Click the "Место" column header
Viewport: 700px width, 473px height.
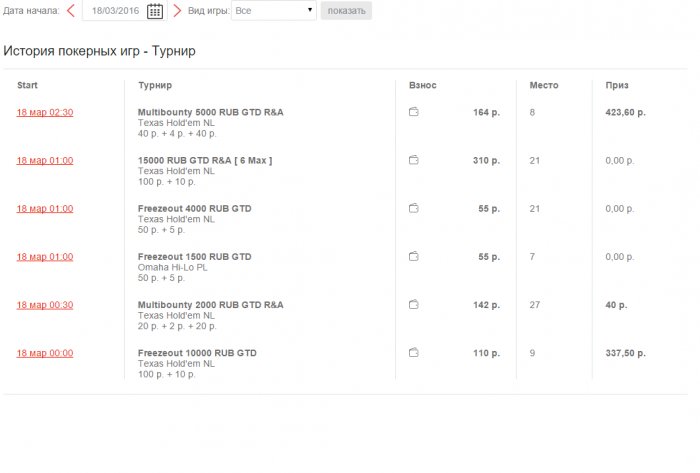point(543,85)
